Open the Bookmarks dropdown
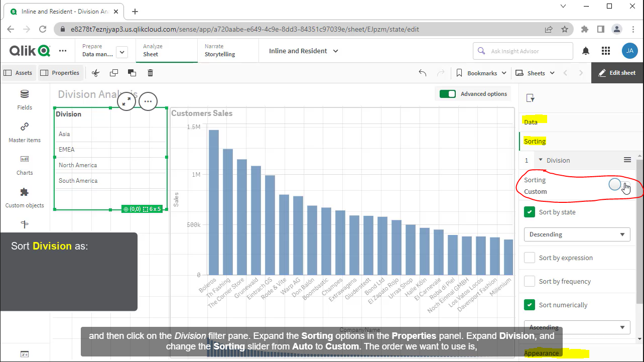 (x=481, y=73)
